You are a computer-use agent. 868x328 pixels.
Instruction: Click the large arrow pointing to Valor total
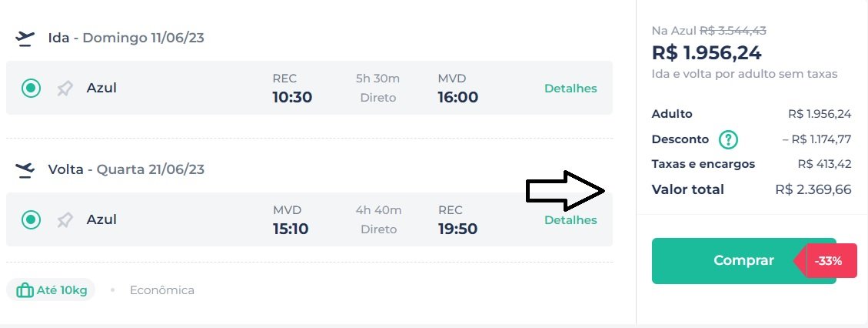click(565, 191)
